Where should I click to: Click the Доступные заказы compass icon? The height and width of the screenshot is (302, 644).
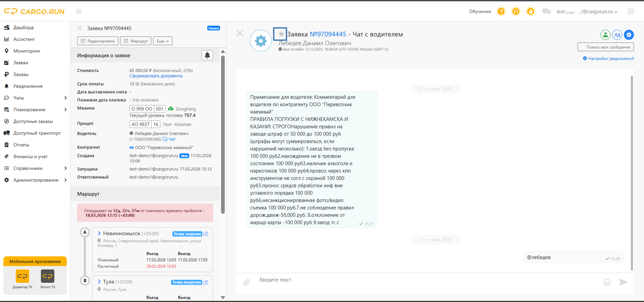pos(6,121)
